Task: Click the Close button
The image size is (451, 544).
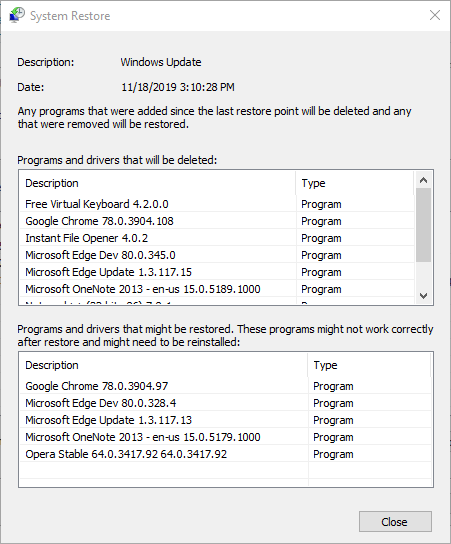Action: 395,521
